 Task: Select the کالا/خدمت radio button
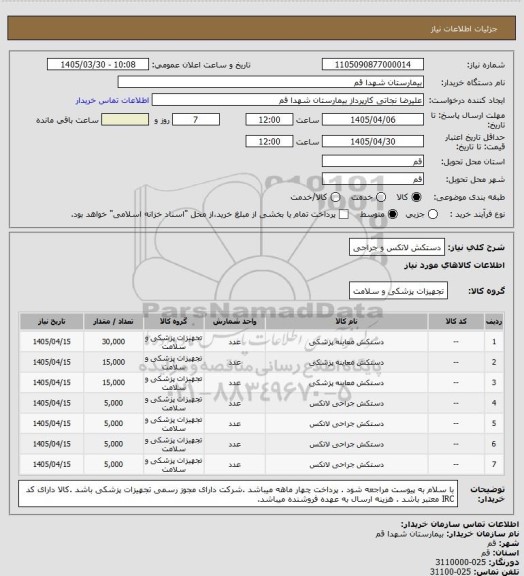click(335, 197)
